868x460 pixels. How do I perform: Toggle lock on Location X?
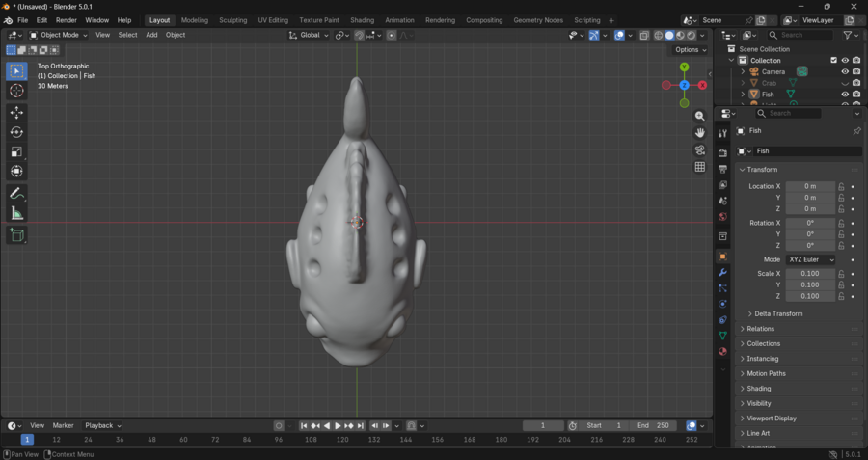tap(841, 186)
